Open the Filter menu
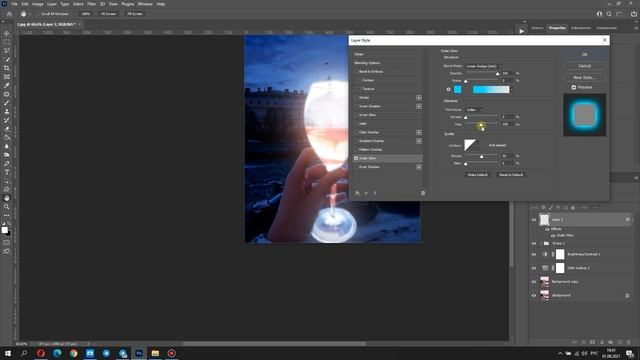This screenshot has width=640, height=360. (91, 4)
